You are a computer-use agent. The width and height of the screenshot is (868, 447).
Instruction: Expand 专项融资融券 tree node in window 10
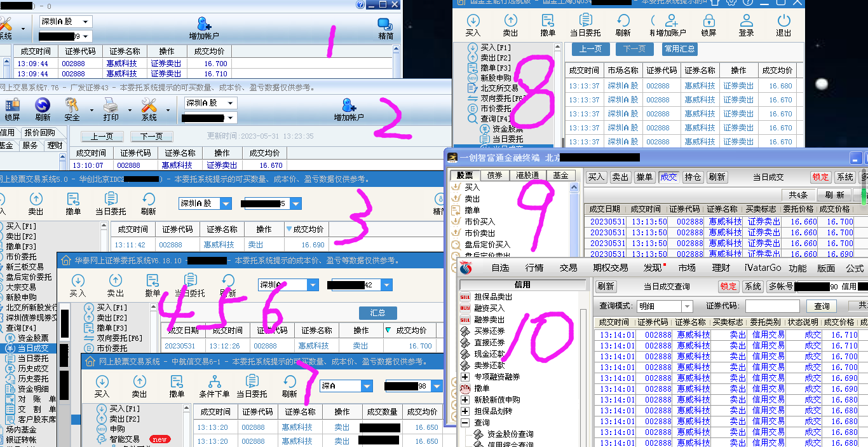coord(465,377)
